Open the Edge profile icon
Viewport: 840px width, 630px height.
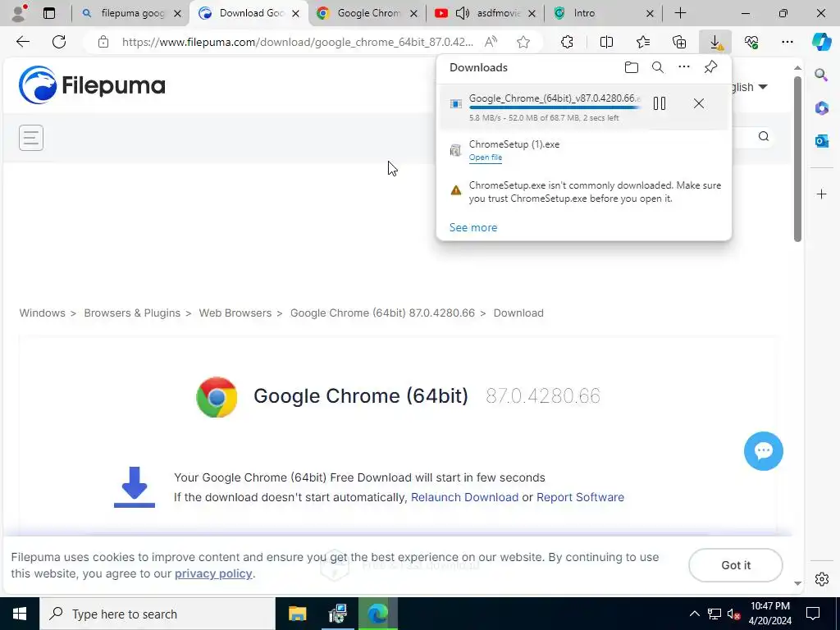tap(19, 13)
